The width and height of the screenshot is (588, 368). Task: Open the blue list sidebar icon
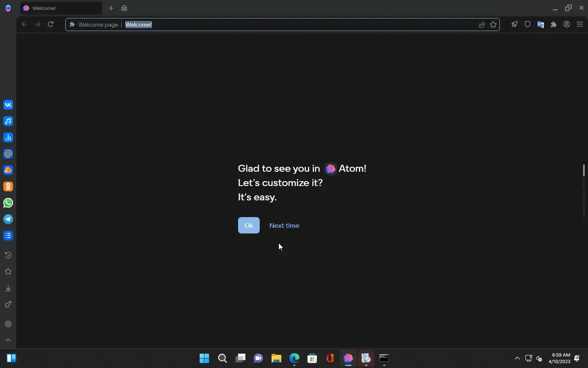pos(8,236)
